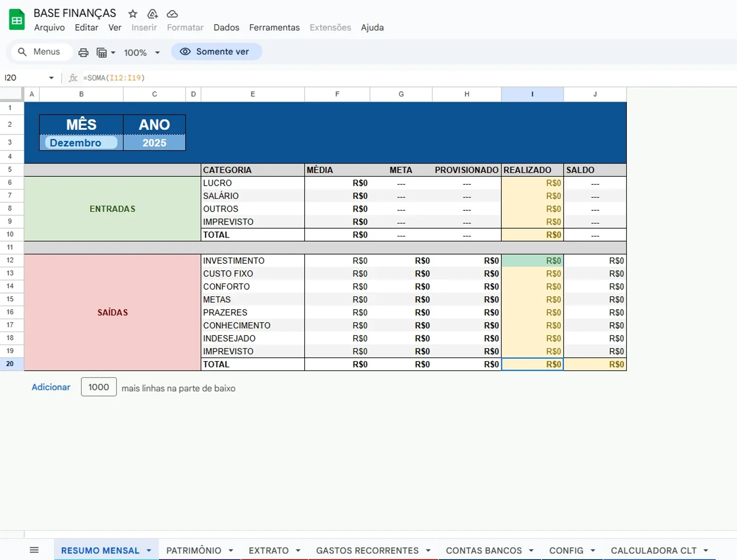Click the SAÍDAS merged cell
737x560 pixels.
tap(112, 312)
